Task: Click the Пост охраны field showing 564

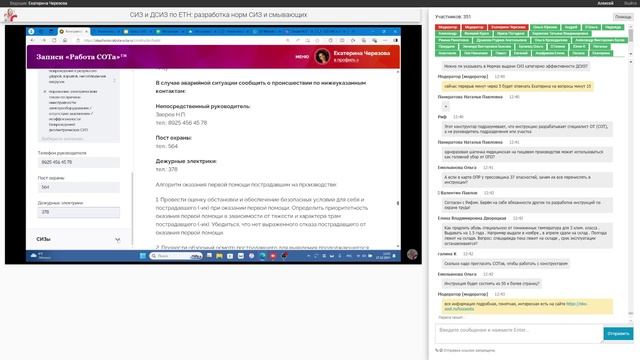Action: (79, 187)
